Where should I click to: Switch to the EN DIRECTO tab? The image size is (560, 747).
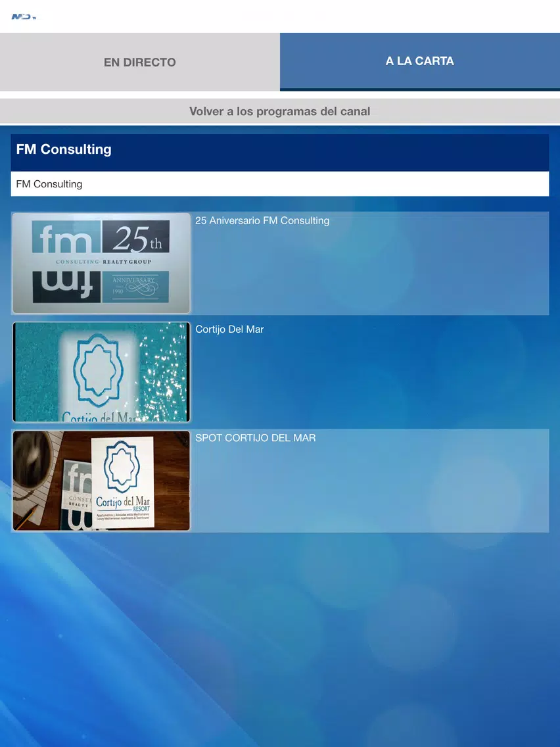140,62
